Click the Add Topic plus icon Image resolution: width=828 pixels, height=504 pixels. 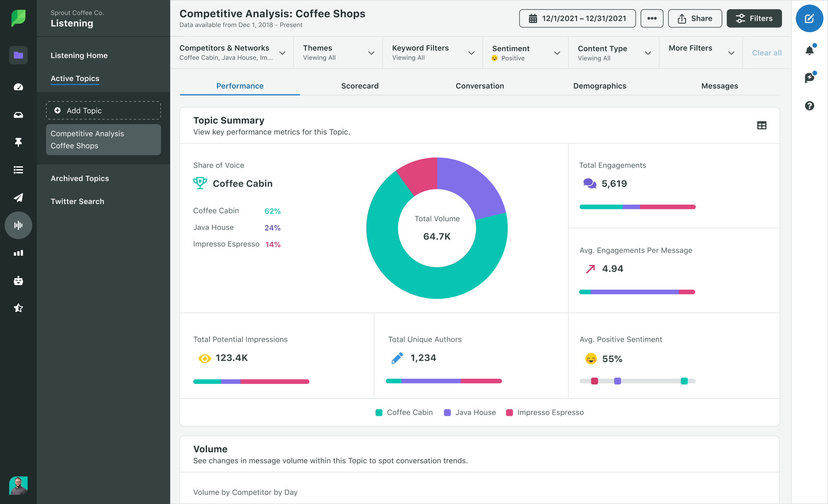[x=58, y=110]
